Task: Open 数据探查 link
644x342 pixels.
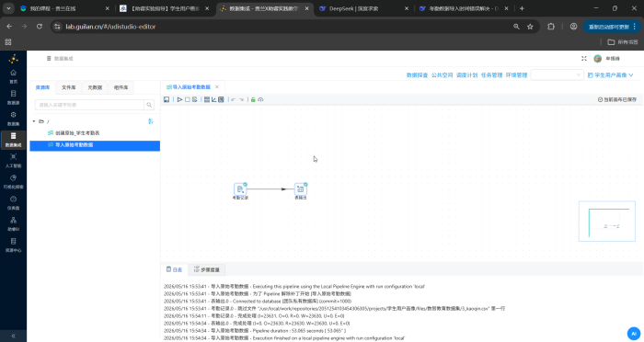Action: click(418, 75)
